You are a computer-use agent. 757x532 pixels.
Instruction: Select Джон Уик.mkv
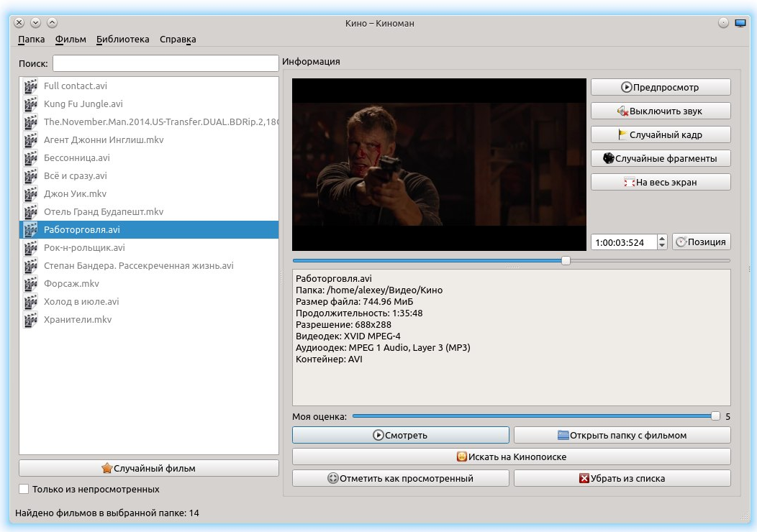tap(149, 193)
